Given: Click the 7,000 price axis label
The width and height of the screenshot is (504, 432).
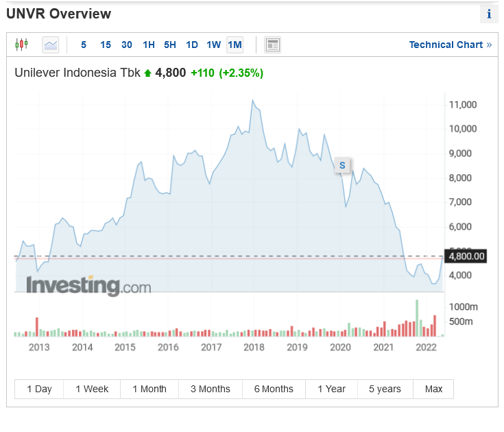Looking at the screenshot, I should coord(460,202).
